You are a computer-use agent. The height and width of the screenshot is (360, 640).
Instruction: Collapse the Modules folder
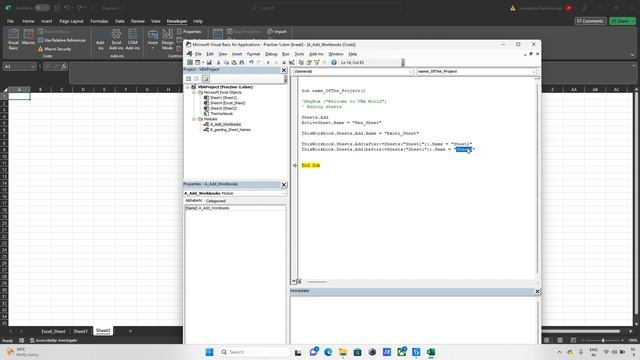(x=194, y=119)
